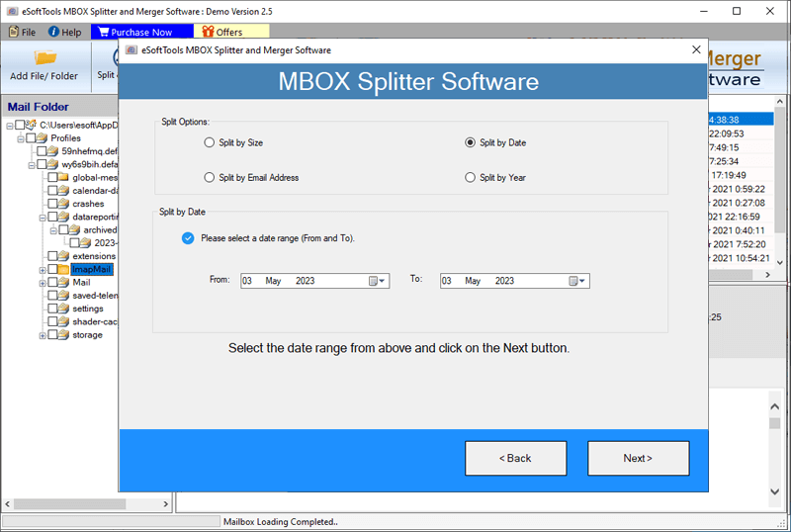This screenshot has width=791, height=532.
Task: Open the File menu
Action: click(x=22, y=32)
